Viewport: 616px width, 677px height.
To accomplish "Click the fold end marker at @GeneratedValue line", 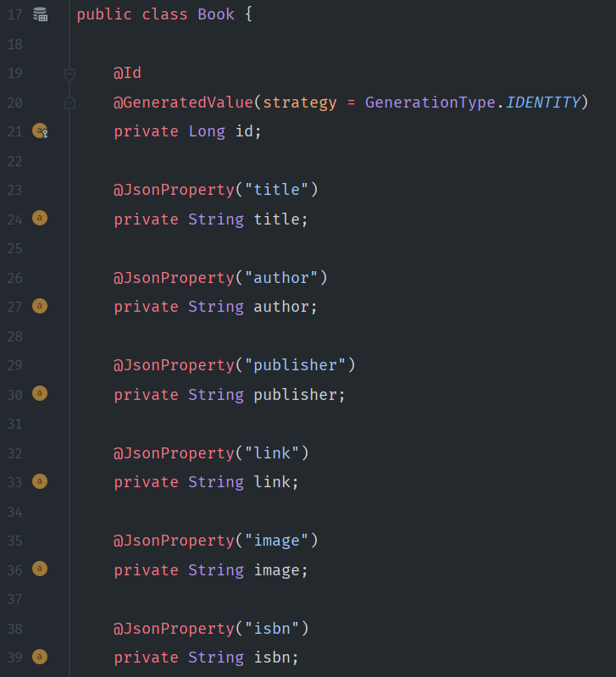I will pos(69,103).
